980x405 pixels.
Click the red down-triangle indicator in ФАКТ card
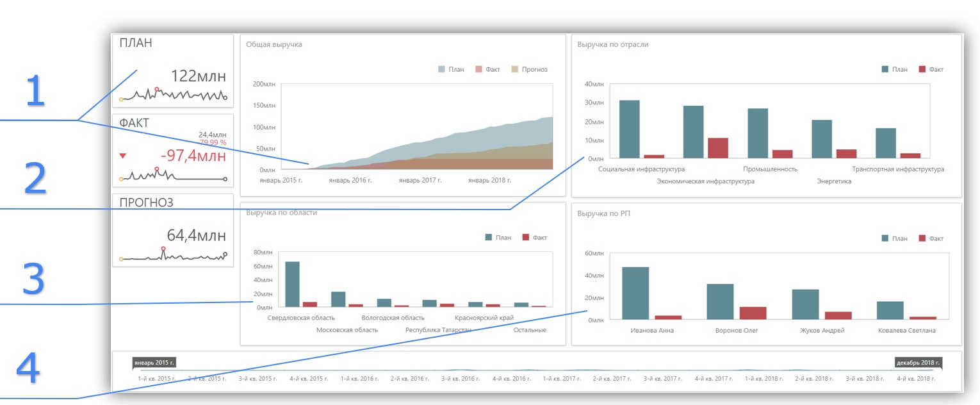pyautogui.click(x=123, y=155)
